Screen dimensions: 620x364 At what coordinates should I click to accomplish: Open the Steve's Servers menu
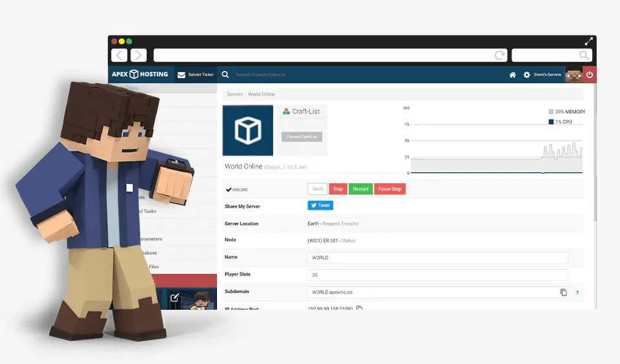coord(547,74)
